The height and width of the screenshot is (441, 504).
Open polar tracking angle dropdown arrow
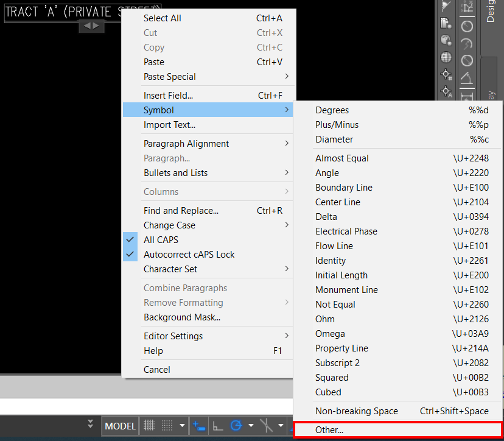251,425
